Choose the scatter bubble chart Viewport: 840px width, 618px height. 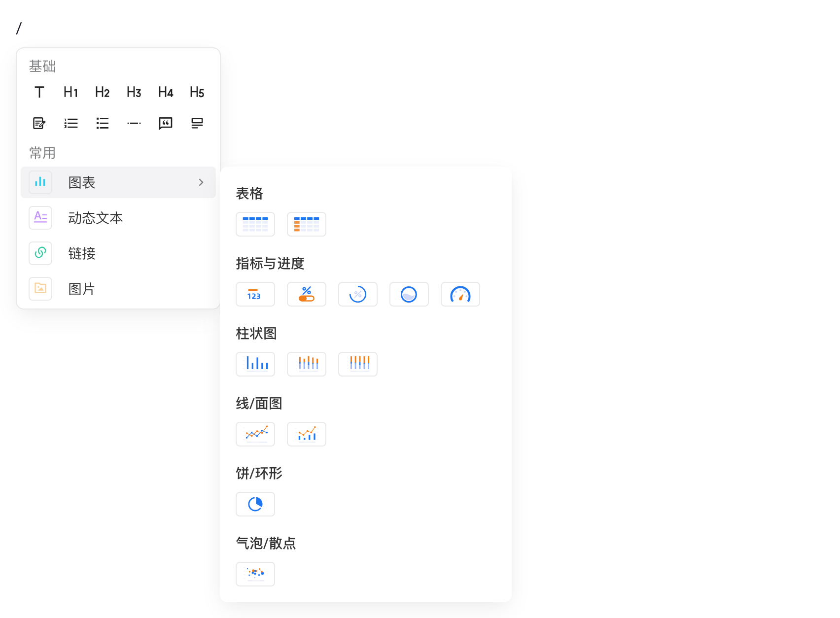(255, 574)
